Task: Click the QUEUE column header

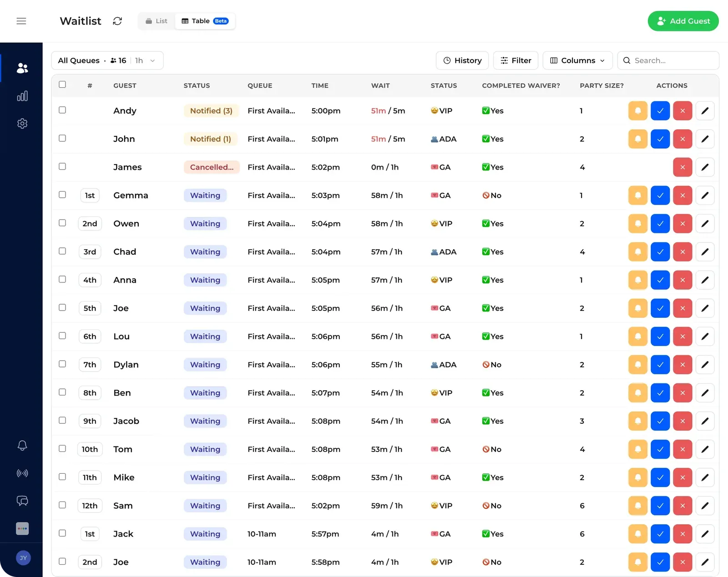Action: (260, 85)
